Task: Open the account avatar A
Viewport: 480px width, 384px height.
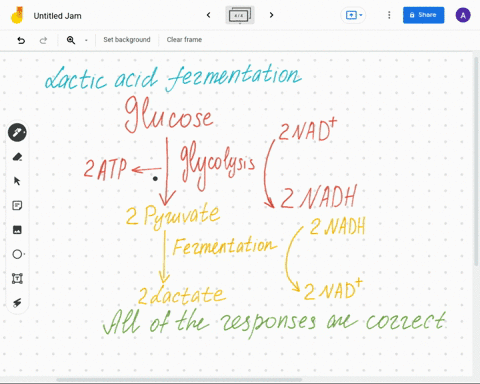Action: click(x=463, y=15)
